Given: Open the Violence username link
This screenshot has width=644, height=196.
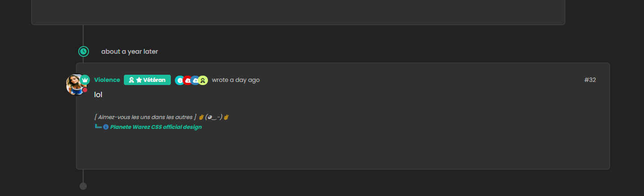Looking at the screenshot, I should (x=107, y=80).
